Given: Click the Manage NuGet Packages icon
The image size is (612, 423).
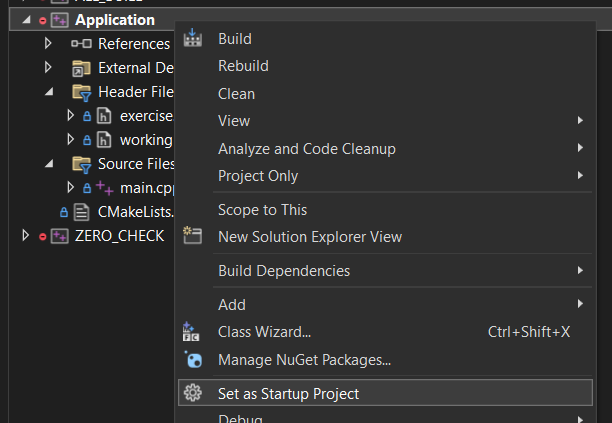Looking at the screenshot, I should point(193,359).
